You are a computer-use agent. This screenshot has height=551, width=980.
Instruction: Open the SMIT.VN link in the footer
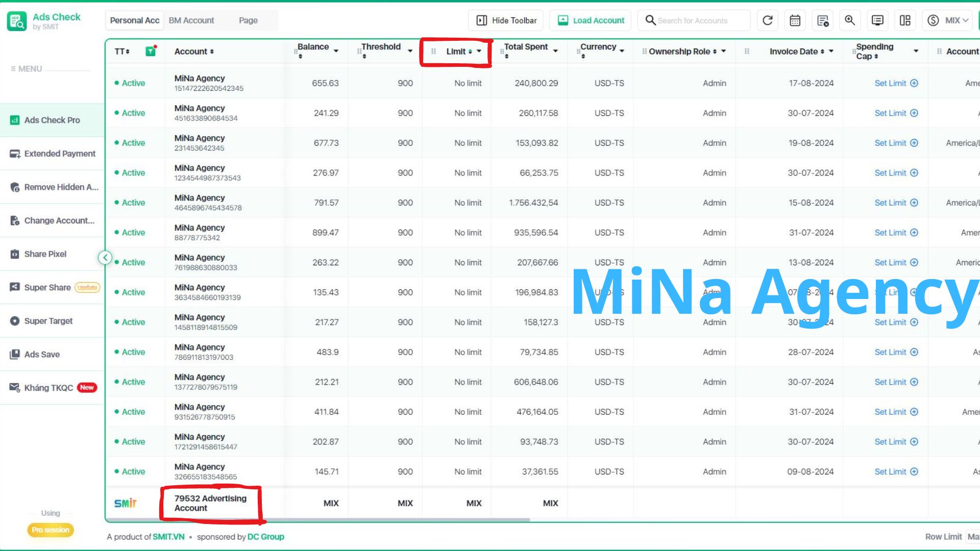click(x=168, y=537)
